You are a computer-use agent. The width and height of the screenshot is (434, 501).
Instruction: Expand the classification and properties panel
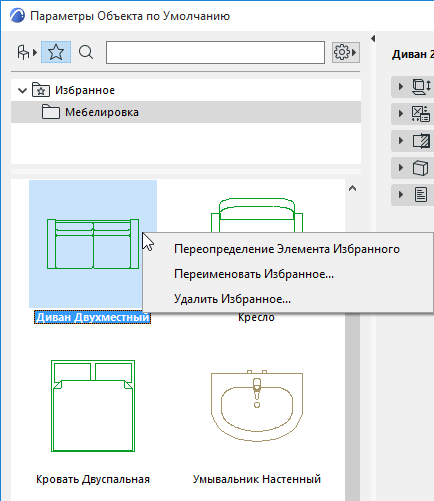(401, 195)
